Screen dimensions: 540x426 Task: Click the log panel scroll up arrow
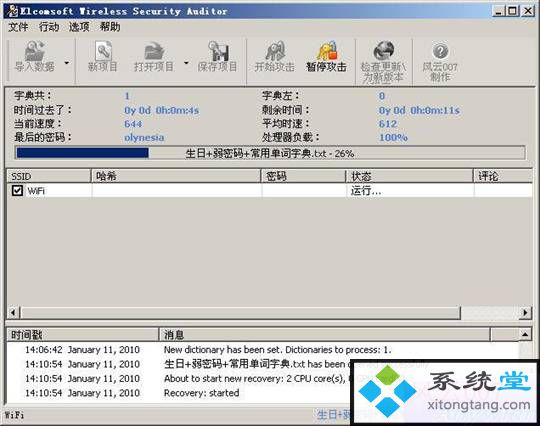coord(525,334)
